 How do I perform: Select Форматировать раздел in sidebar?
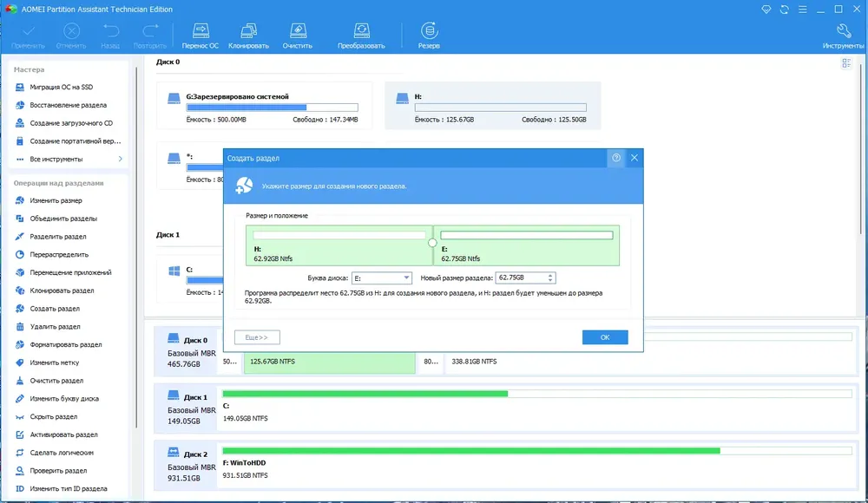(x=68, y=344)
